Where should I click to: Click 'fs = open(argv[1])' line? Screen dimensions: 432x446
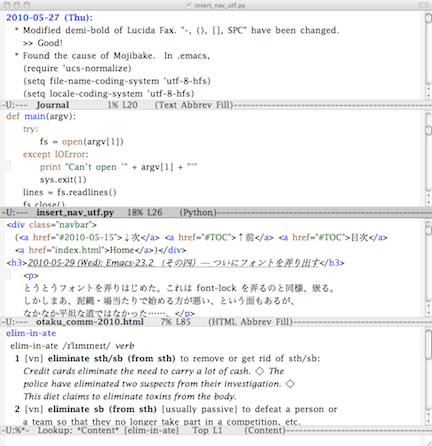(x=82, y=142)
